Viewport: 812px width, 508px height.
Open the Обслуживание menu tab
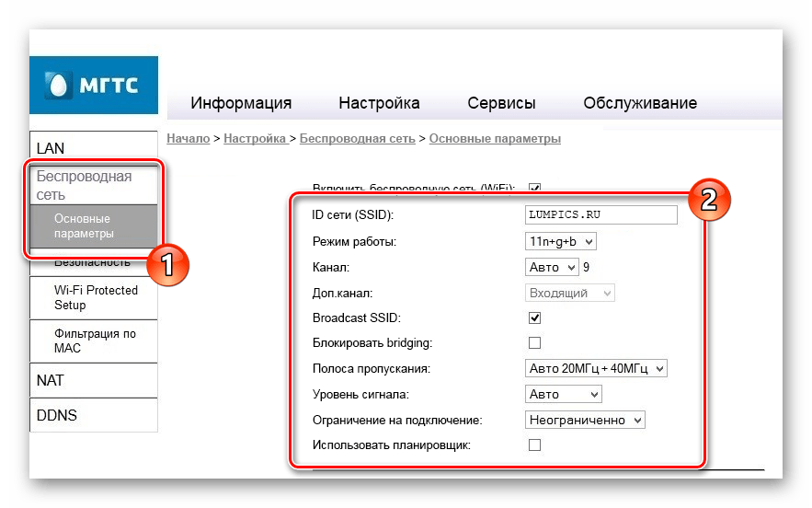640,103
